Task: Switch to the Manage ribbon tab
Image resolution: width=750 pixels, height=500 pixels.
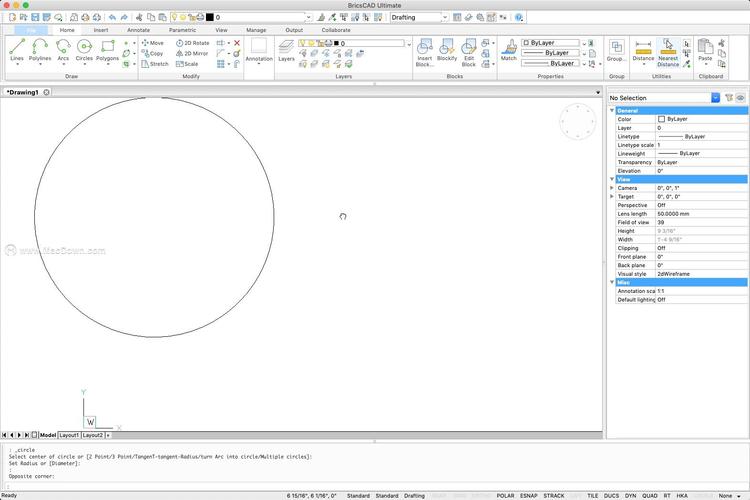Action: point(256,30)
